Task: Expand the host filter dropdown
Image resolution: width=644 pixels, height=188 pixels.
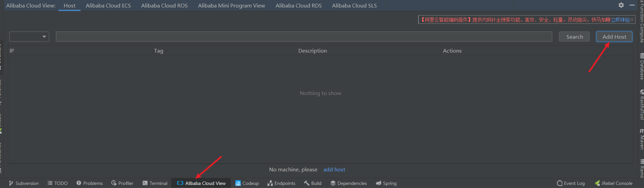Action: (29, 37)
